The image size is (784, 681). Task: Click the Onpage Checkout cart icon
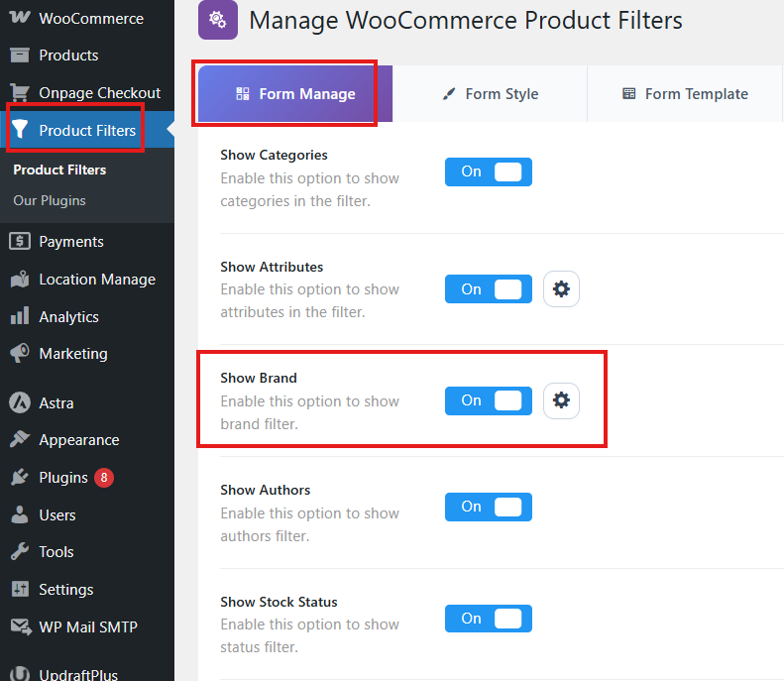click(x=20, y=92)
